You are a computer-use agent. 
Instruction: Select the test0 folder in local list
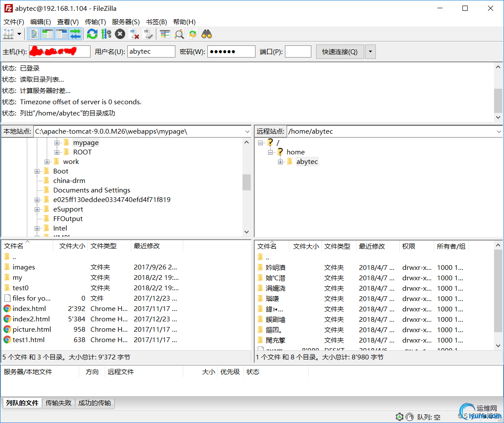[20, 288]
